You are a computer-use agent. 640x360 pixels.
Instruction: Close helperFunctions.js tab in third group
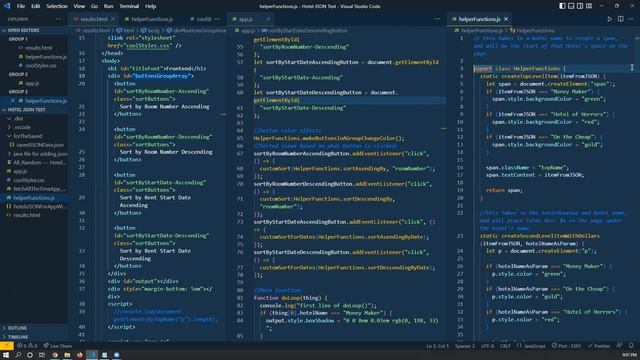coord(506,19)
